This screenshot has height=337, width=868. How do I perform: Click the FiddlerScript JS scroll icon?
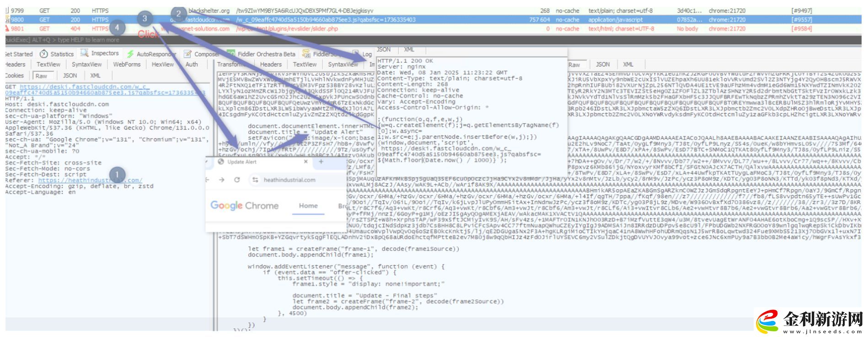[306, 54]
